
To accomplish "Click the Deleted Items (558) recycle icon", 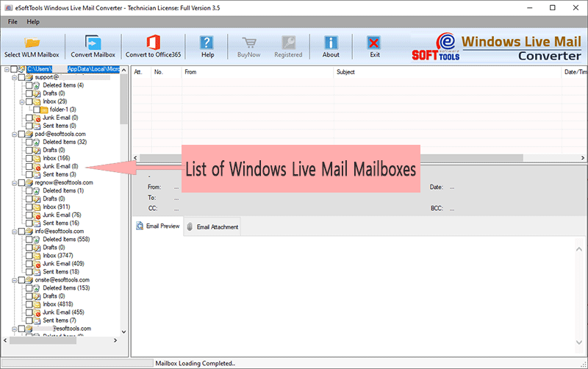I will (37, 240).
